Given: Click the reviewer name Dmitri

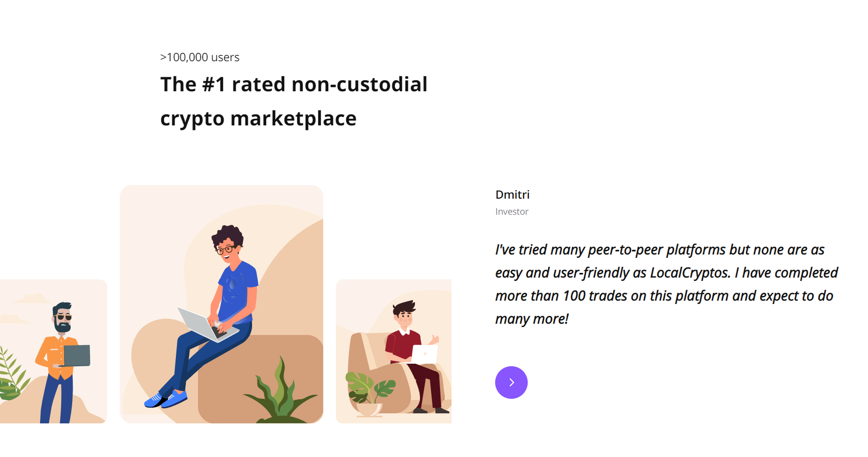Looking at the screenshot, I should pyautogui.click(x=512, y=195).
